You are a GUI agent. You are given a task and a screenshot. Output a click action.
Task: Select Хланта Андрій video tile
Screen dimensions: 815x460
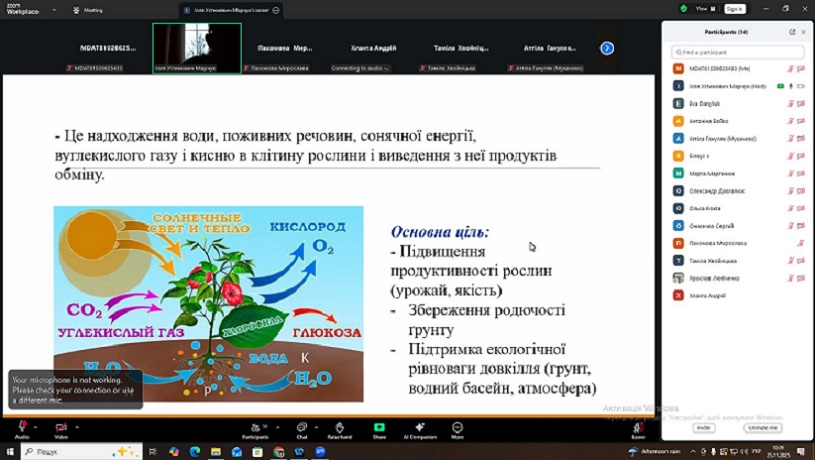pos(373,48)
